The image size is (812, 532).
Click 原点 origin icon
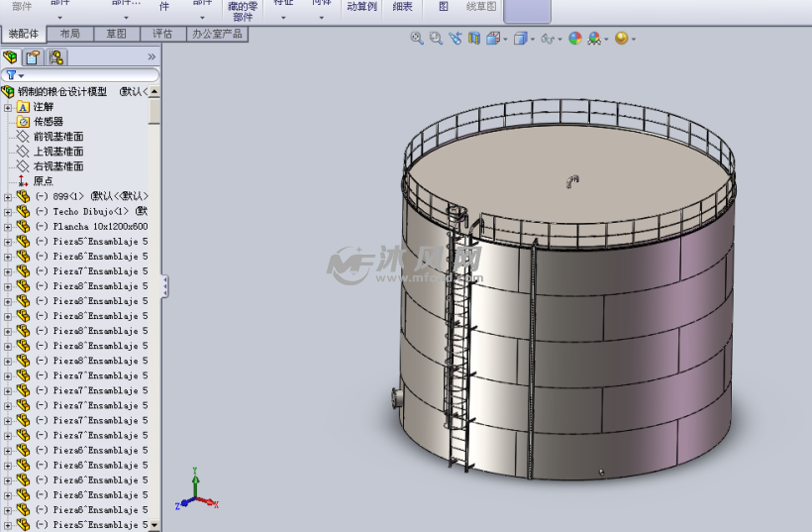(22, 181)
